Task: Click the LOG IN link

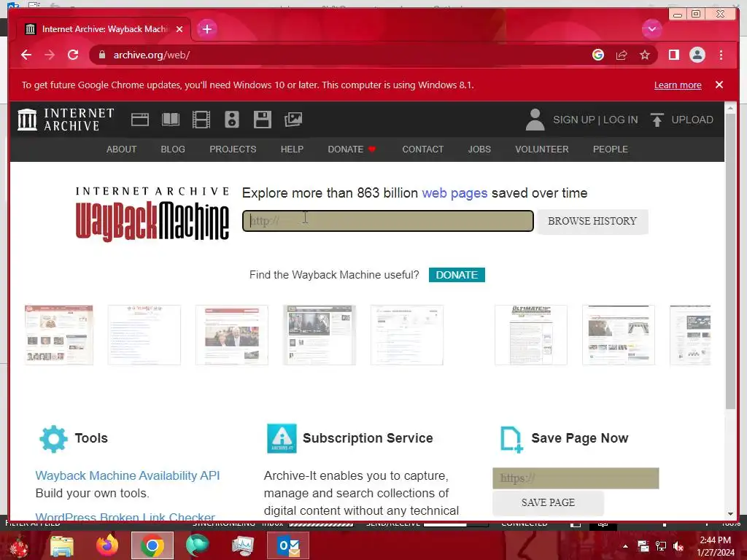Action: tap(620, 120)
